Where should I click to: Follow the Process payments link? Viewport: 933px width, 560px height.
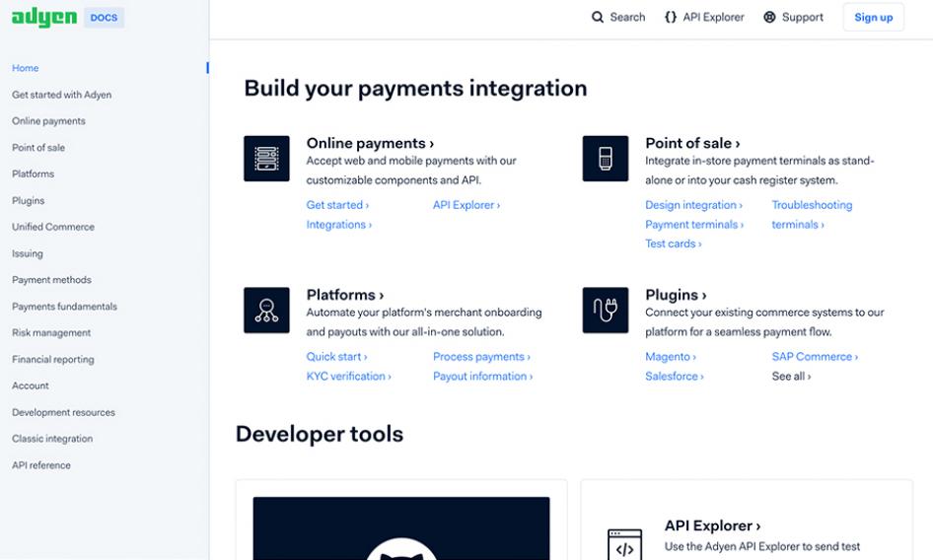coord(482,357)
